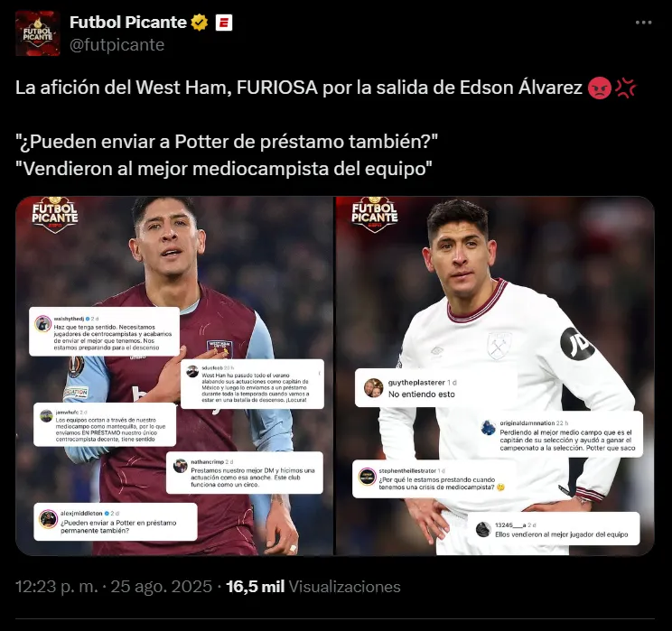
Task: Open the 16,5 mil Visualizaciones stats
Action: [x=313, y=587]
